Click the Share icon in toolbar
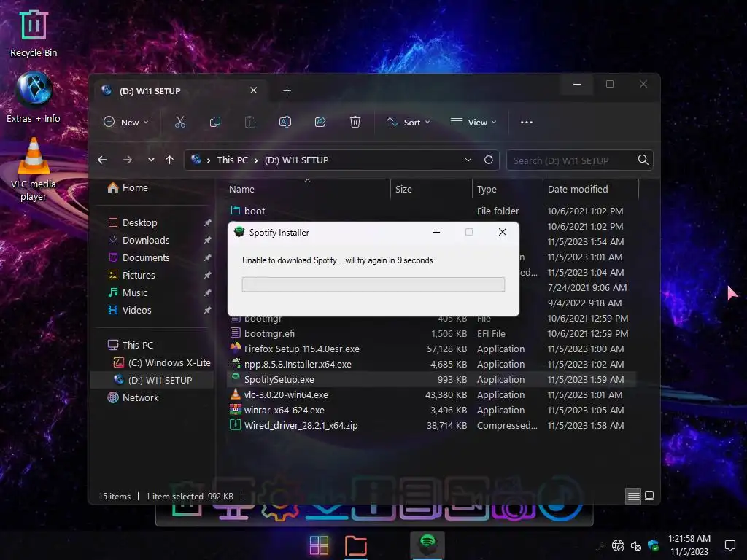The height and width of the screenshot is (560, 747). tap(320, 122)
